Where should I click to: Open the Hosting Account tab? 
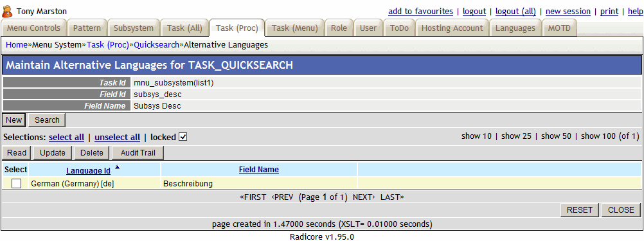pos(452,28)
